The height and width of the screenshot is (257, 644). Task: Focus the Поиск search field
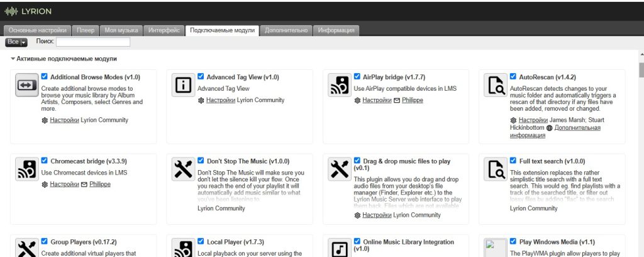click(x=93, y=42)
